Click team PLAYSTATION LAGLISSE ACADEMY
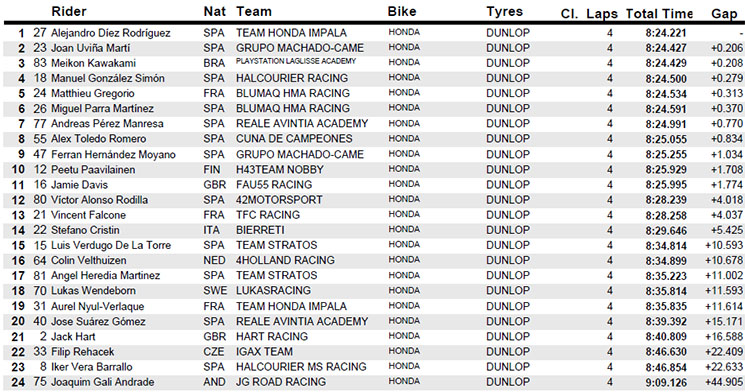Viewport: 745px width, 392px height. pyautogui.click(x=296, y=61)
